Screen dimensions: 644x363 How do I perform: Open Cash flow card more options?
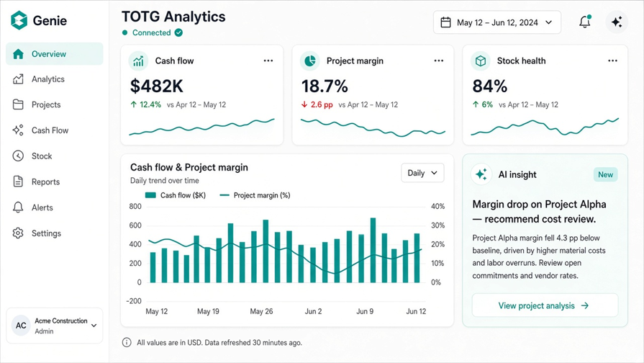coord(268,60)
